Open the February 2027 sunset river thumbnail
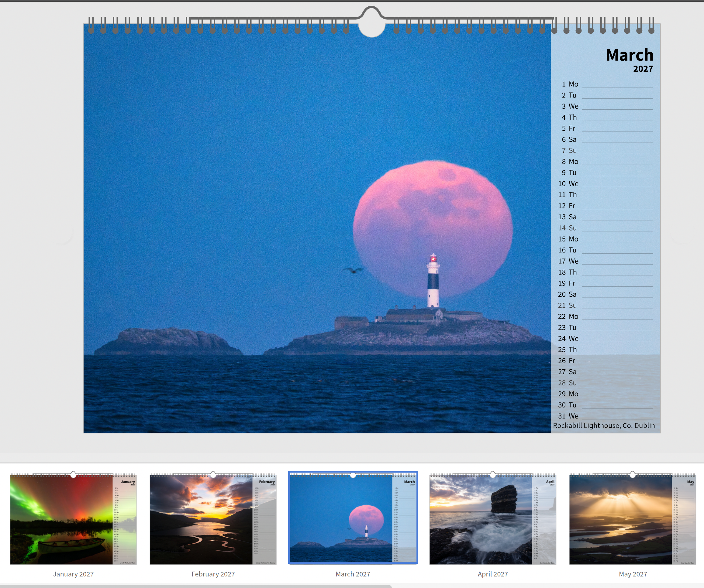Screen dimensions: 704x588 [x=213, y=518]
